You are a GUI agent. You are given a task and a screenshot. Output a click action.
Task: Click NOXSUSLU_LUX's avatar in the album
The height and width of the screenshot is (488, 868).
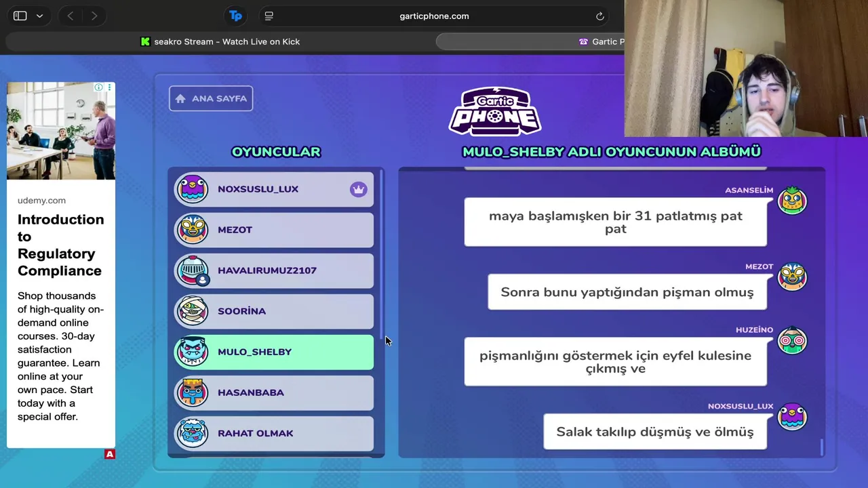coord(792,417)
